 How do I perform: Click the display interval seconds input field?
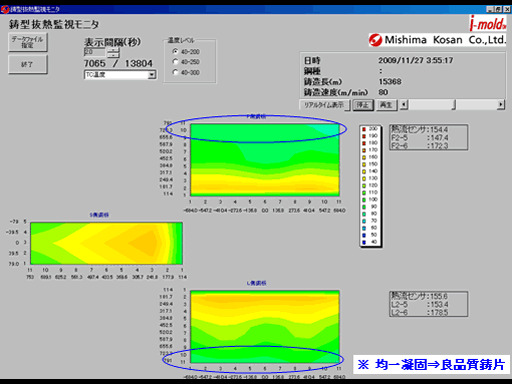click(95, 52)
